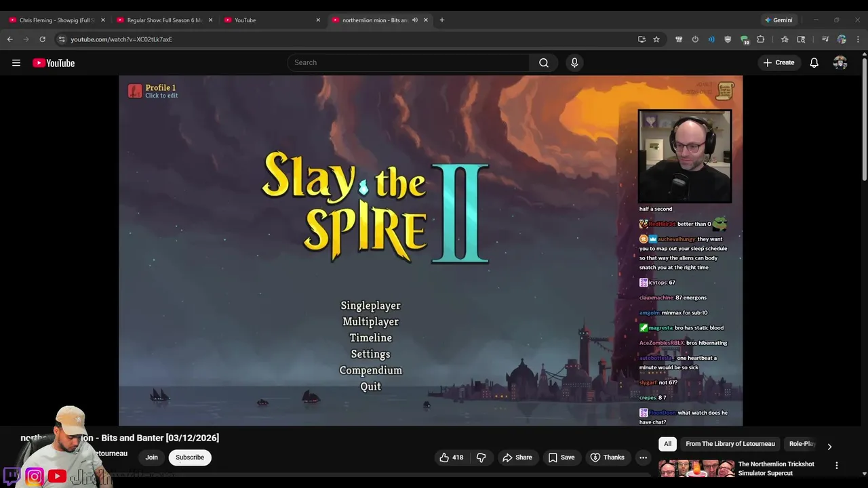The height and width of the screenshot is (488, 868).
Task: Share the video
Action: (517, 457)
